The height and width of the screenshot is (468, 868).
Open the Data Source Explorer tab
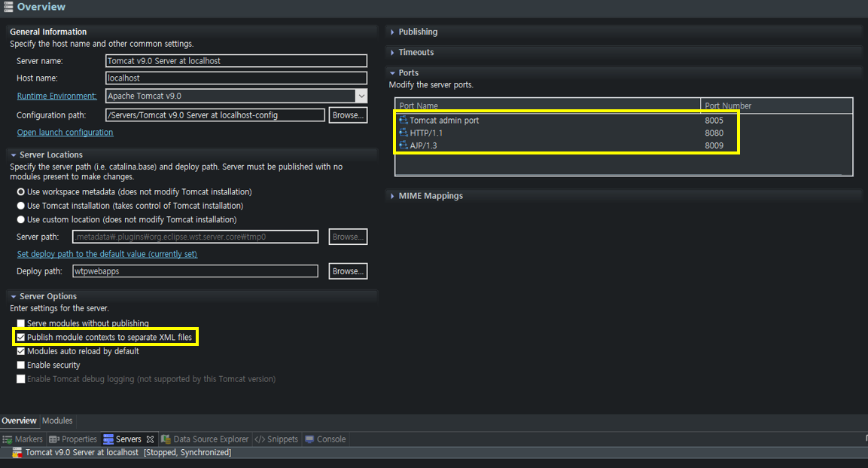(205, 439)
